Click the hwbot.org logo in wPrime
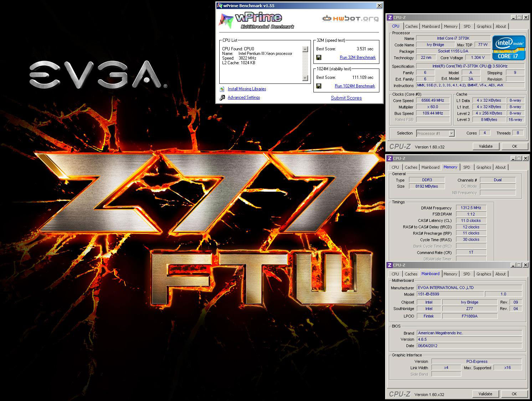 [x=350, y=19]
